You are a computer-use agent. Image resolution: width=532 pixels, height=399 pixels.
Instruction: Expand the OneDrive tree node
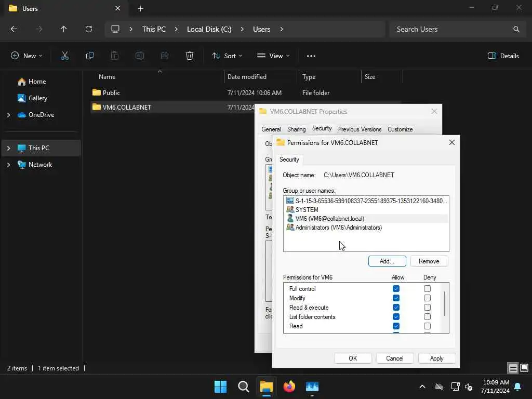[x=8, y=115]
